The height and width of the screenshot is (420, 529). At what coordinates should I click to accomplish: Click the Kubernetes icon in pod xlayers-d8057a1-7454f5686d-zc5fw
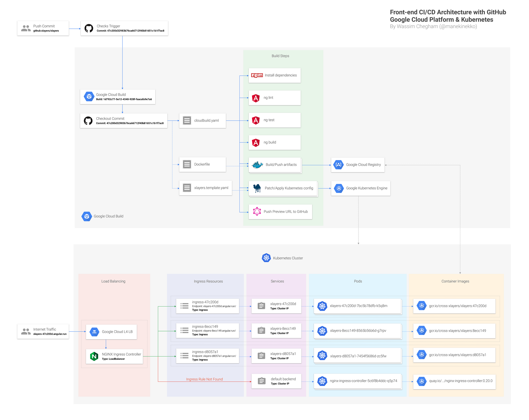coord(322,355)
